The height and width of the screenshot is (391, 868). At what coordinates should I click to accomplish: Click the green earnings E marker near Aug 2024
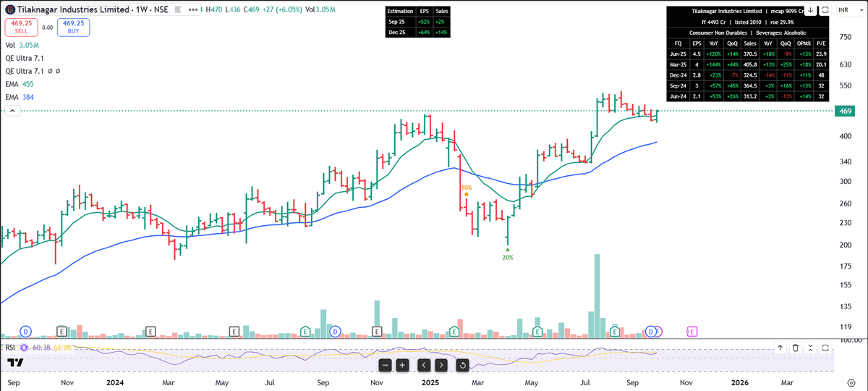click(x=306, y=331)
